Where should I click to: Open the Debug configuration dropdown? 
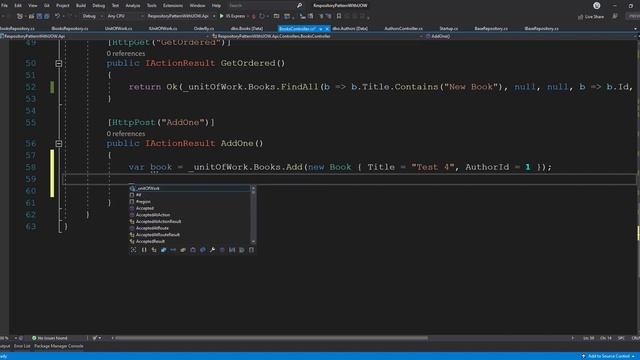92,16
